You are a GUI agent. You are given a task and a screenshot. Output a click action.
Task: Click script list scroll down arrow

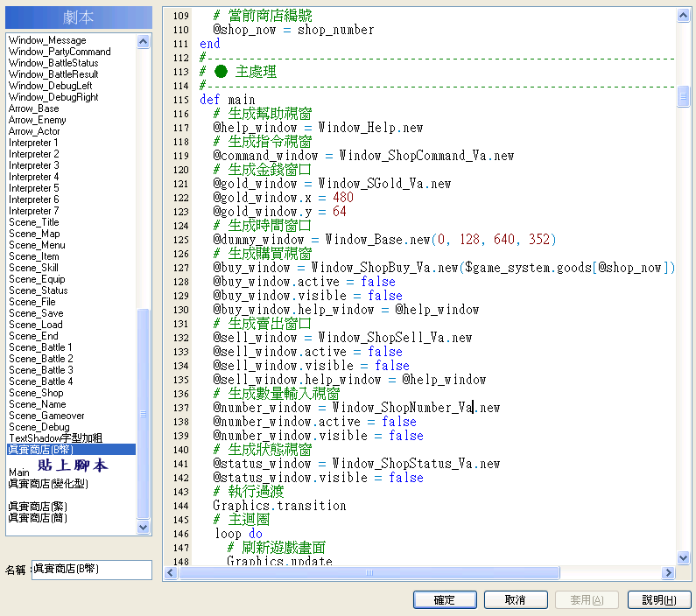[143, 528]
